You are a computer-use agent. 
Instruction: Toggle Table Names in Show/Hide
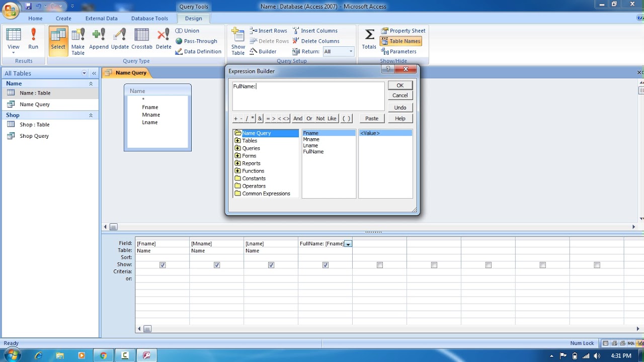(400, 41)
